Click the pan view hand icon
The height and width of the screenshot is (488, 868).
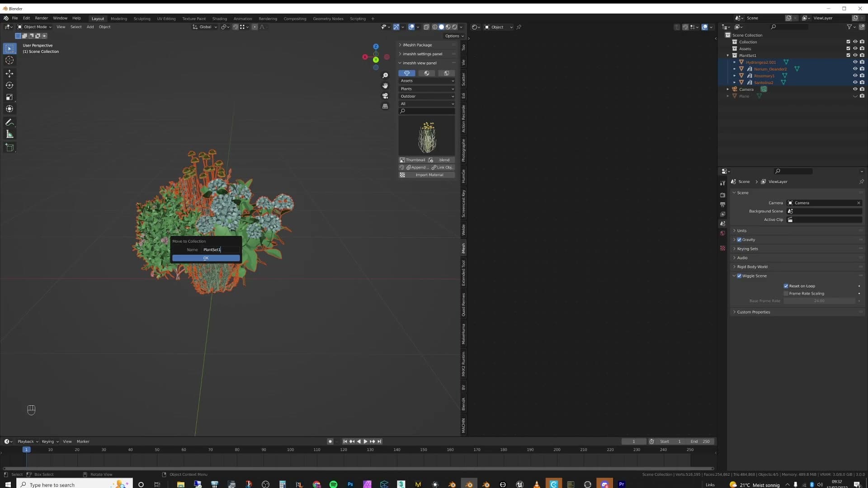385,85
